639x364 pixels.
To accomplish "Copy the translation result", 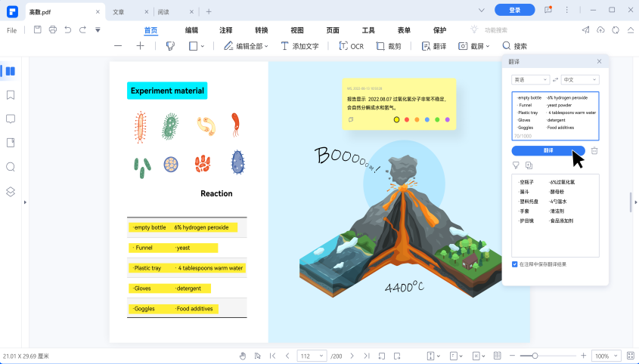I will [x=529, y=165].
